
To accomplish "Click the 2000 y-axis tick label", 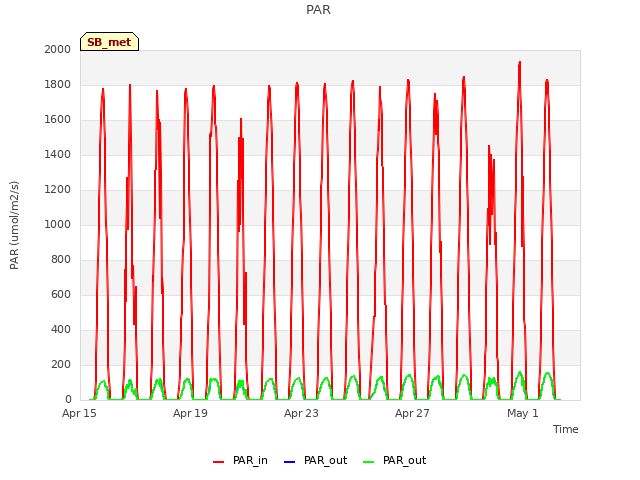I will click(x=58, y=49).
